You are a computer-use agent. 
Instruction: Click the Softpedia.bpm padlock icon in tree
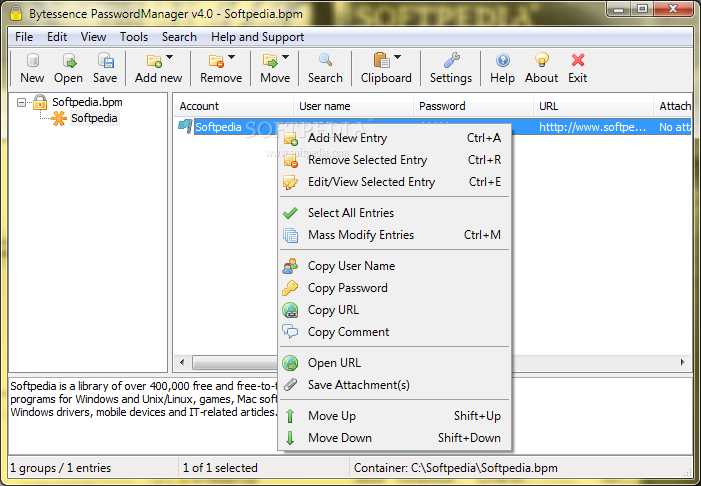coord(40,102)
